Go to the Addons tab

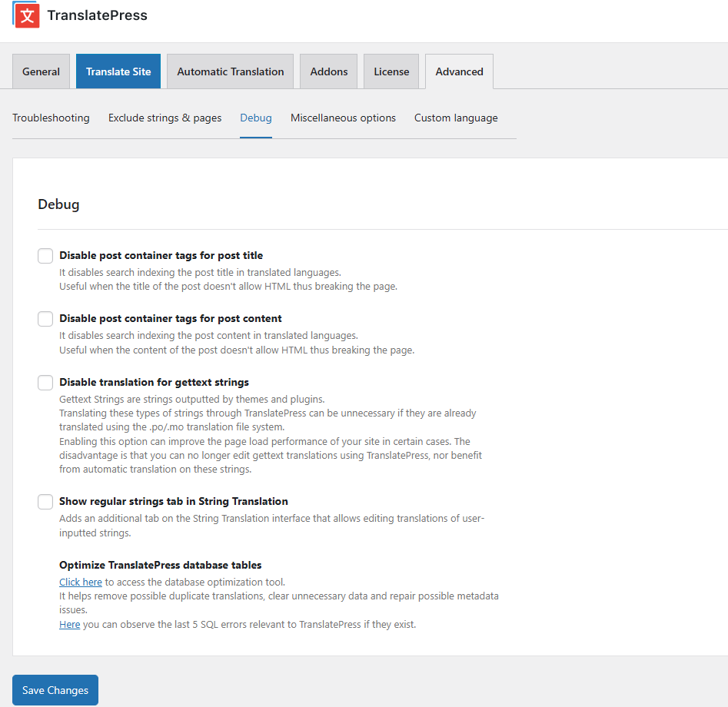[329, 71]
